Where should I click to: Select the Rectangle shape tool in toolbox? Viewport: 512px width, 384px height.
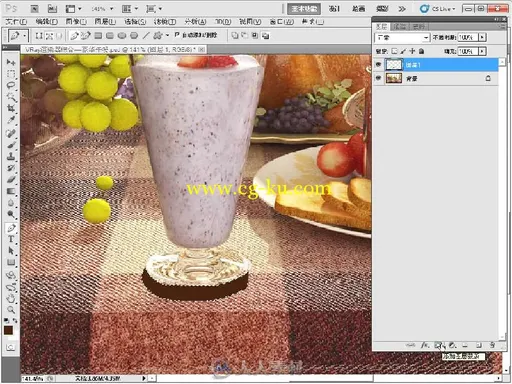[x=11, y=262]
